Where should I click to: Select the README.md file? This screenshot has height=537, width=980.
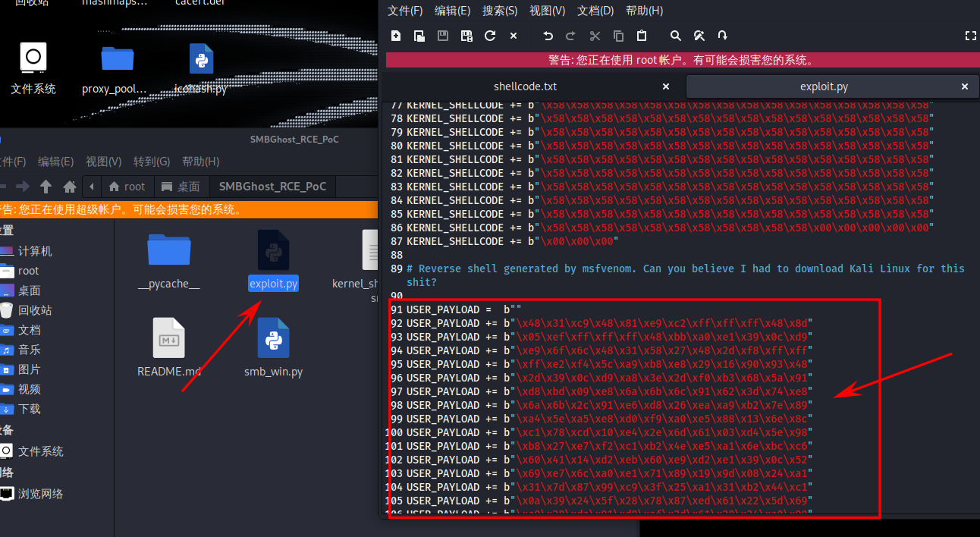[169, 349]
